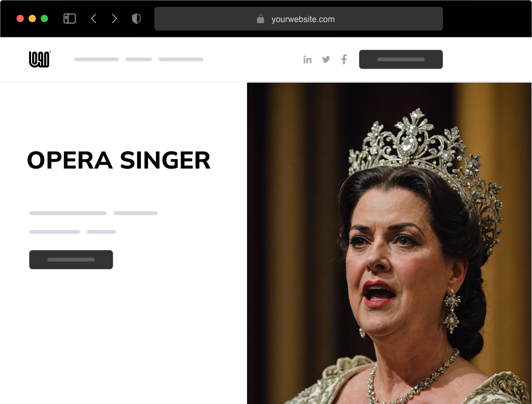Click the dark header call-to-action button
The image size is (532, 404).
click(x=401, y=60)
